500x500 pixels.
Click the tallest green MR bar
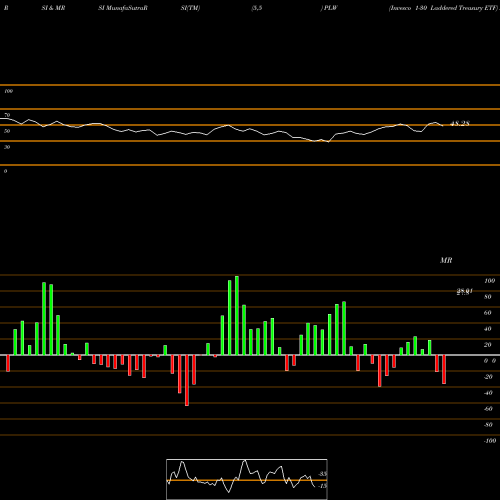tap(237, 315)
